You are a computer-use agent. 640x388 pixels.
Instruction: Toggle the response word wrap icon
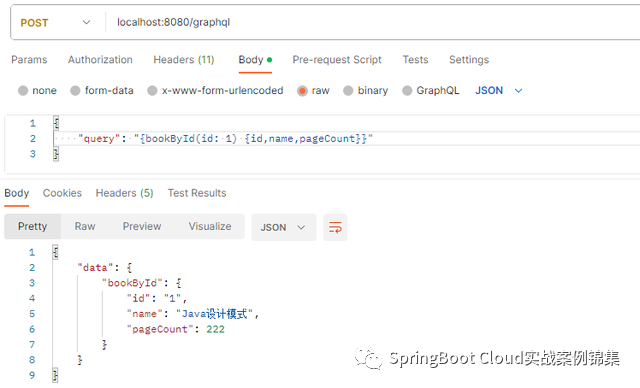coord(335,227)
